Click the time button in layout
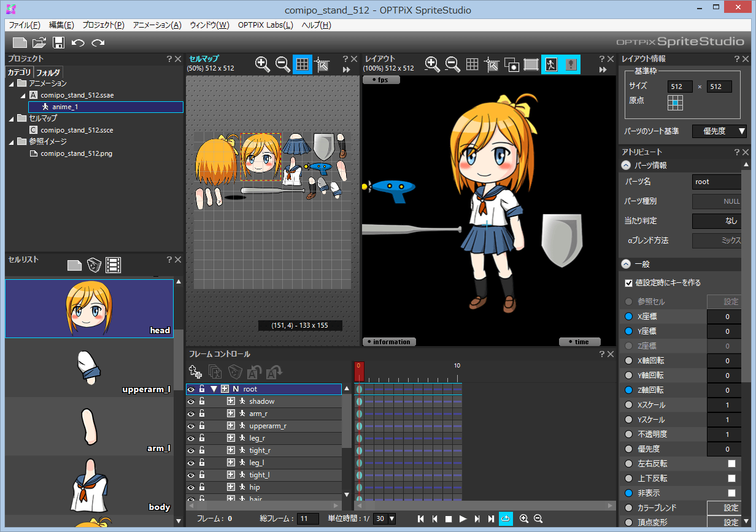756x532 pixels. (579, 342)
